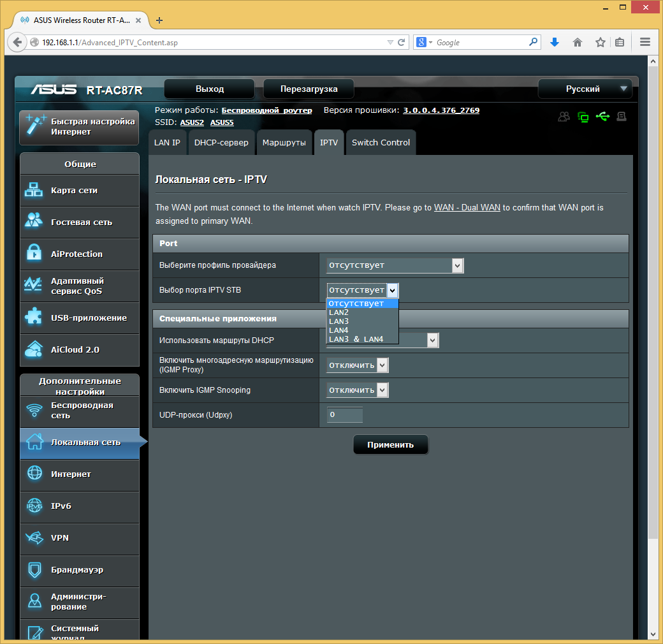Open IGMP Proxy dropdown

pyautogui.click(x=357, y=365)
